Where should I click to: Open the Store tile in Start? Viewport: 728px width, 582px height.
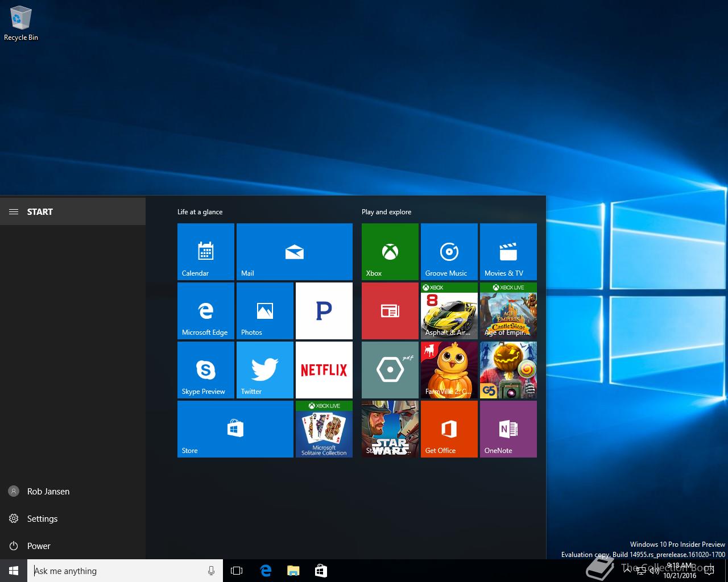click(x=235, y=429)
